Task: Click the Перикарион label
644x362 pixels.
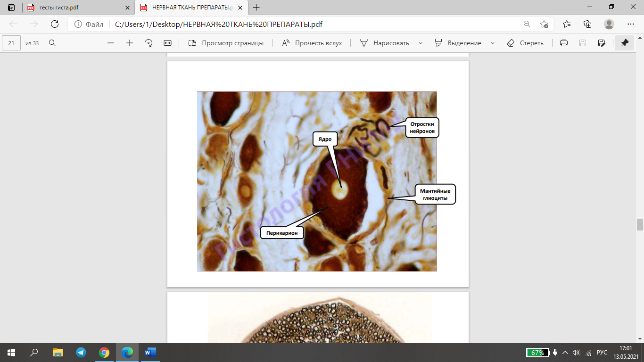Action: point(282,232)
